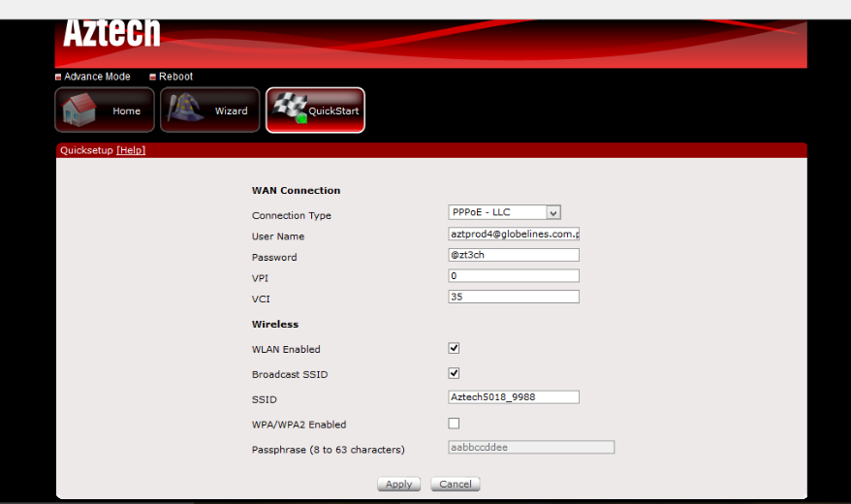Click the WAN Connection heading
Viewport: 851px width, 504px height.
click(297, 190)
